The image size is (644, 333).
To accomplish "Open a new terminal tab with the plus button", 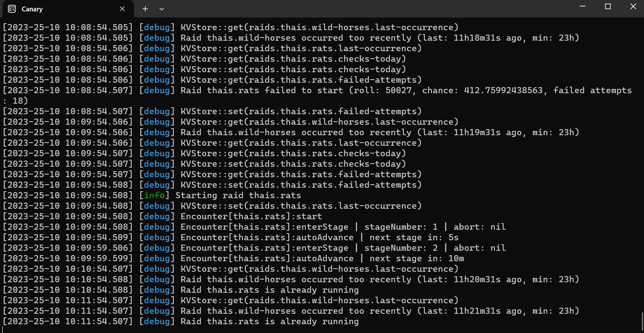I will tap(144, 9).
